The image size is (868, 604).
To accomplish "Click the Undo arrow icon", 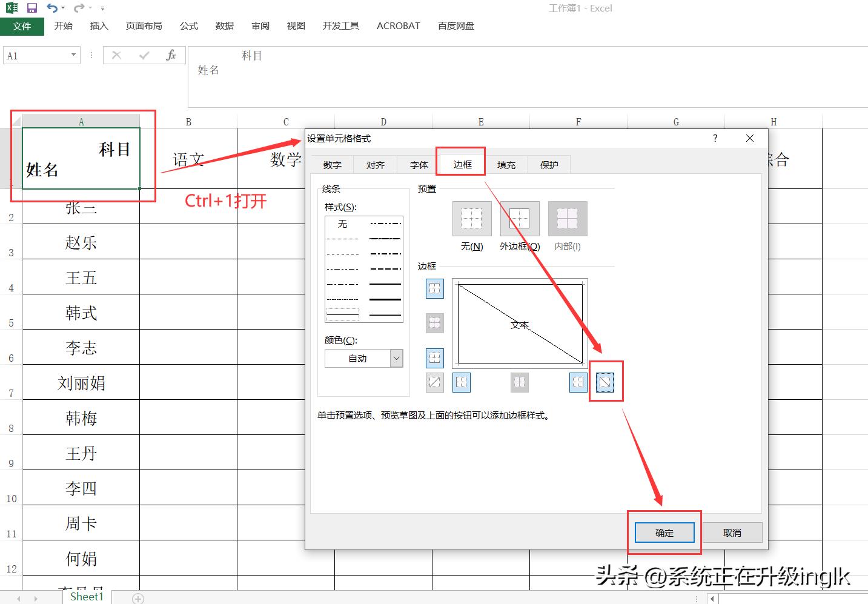I will tap(52, 8).
